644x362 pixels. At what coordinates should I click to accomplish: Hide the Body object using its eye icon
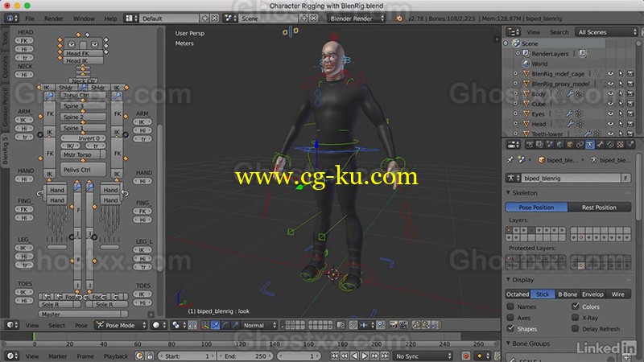click(x=611, y=93)
